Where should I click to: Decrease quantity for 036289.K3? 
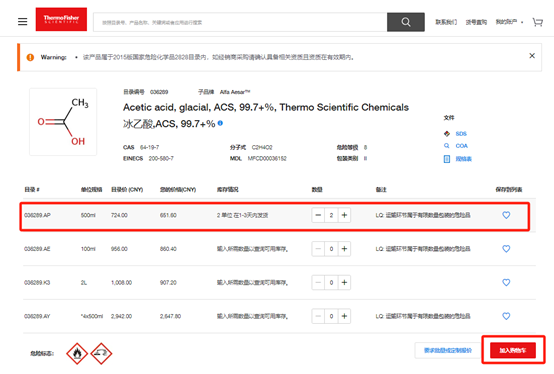[x=318, y=283]
